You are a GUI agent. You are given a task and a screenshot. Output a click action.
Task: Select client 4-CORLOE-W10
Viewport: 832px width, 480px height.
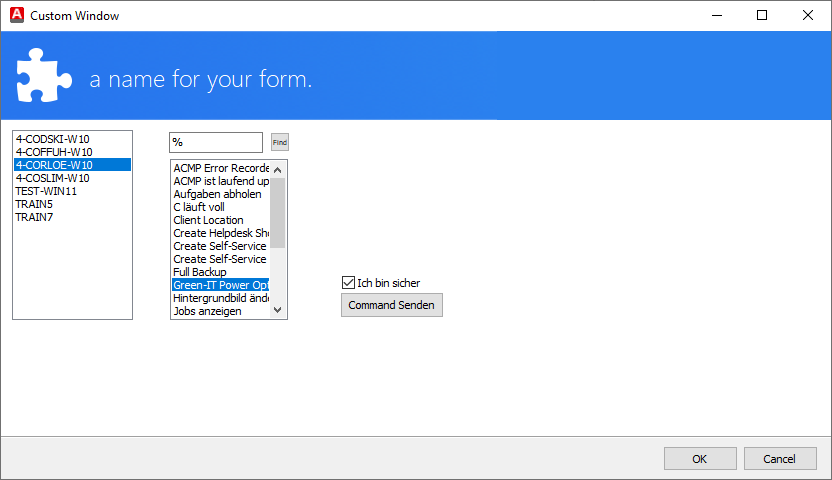[x=73, y=165]
